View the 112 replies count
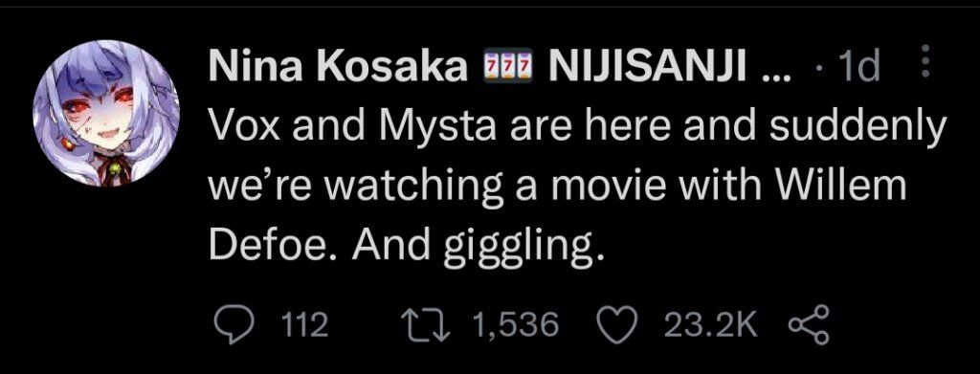 (305, 325)
